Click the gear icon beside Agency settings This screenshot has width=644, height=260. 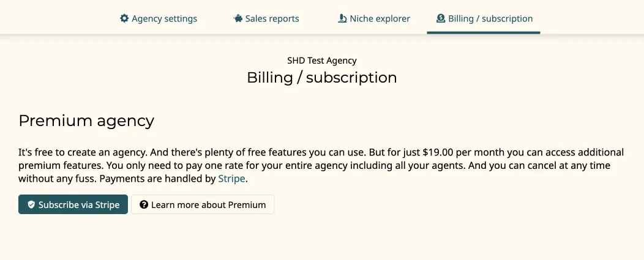tap(124, 18)
